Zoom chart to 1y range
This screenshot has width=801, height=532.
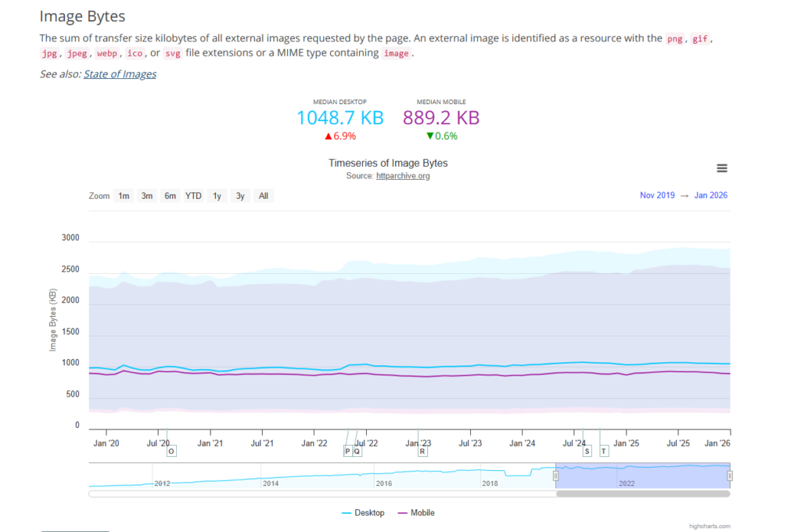coord(217,196)
